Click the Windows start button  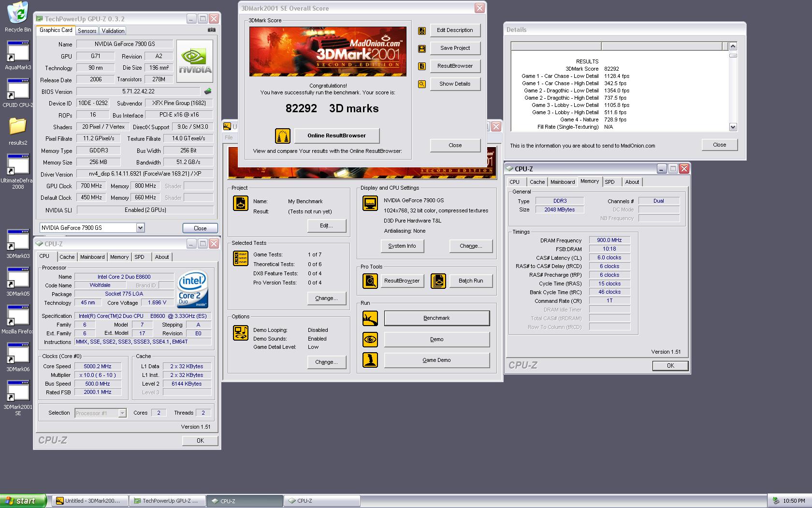(23, 501)
